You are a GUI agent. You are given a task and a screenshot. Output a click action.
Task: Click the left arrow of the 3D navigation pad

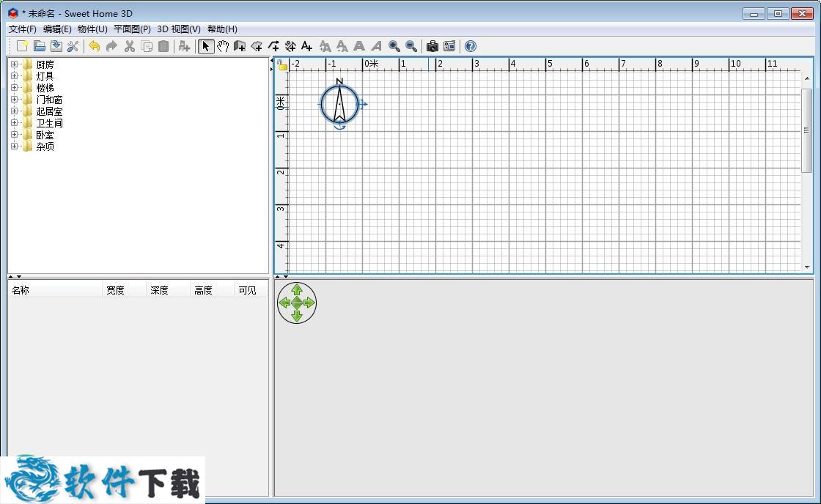(x=284, y=303)
